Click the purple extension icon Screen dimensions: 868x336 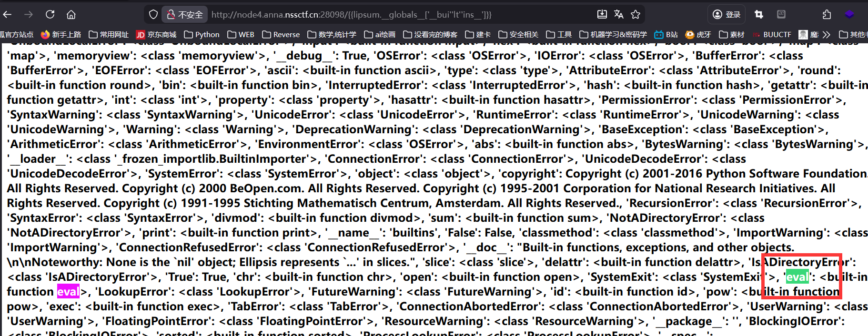[849, 15]
